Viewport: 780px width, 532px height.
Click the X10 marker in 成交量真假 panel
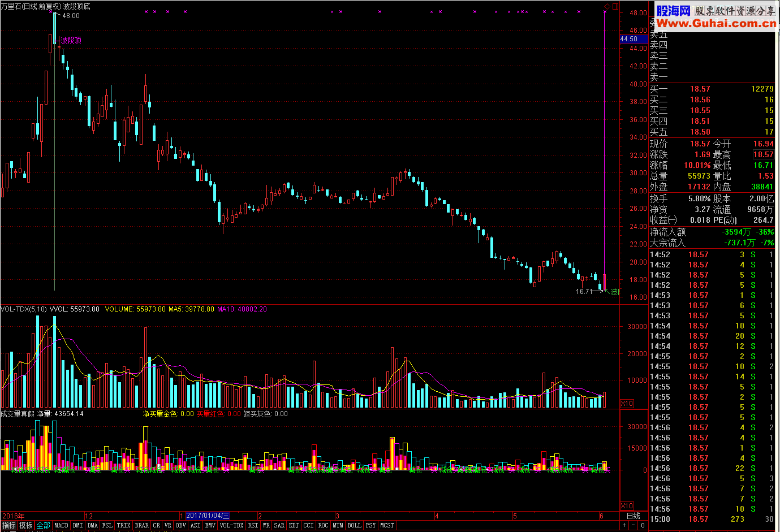point(627,506)
